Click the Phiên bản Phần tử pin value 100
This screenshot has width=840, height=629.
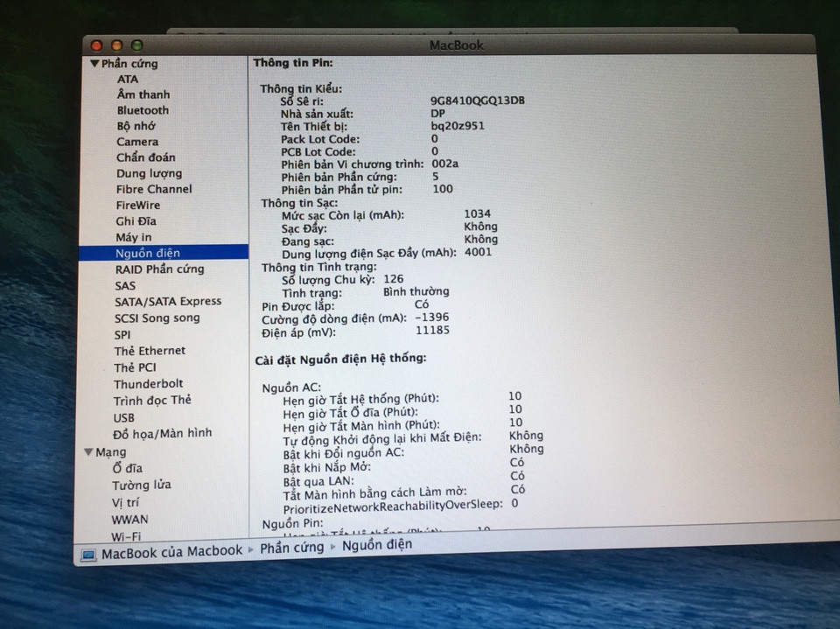443,189
